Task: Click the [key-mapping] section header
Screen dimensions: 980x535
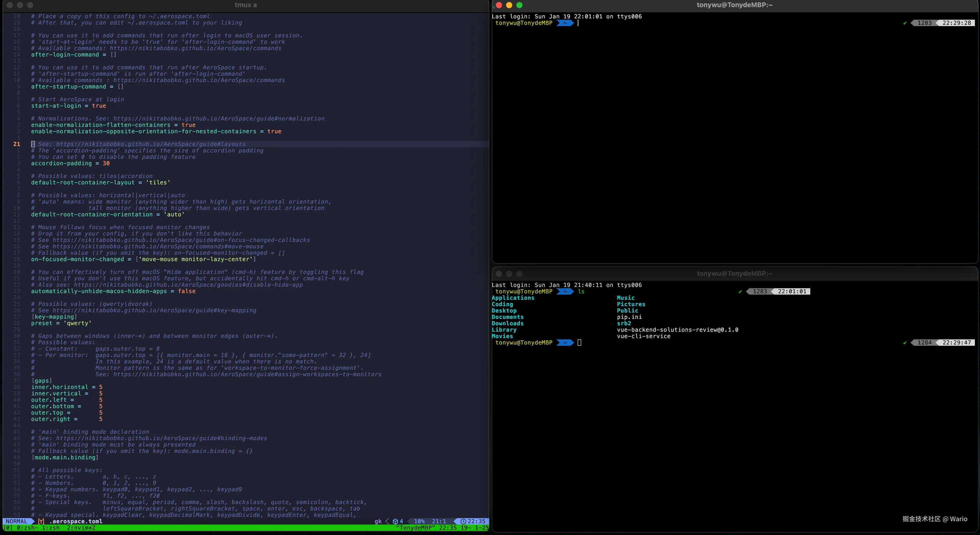Action: point(54,317)
